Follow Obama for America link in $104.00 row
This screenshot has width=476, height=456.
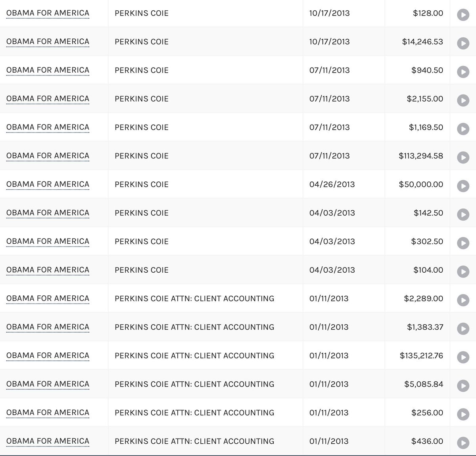point(48,270)
